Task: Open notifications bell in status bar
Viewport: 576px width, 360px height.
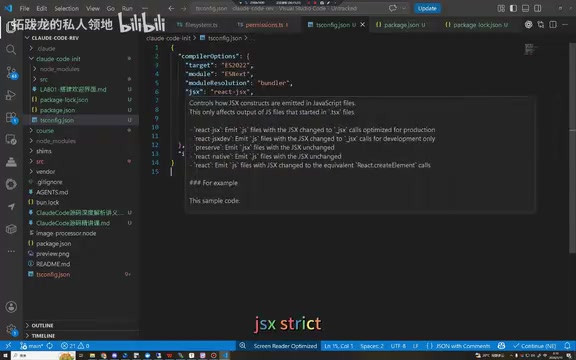Action: click(x=568, y=346)
